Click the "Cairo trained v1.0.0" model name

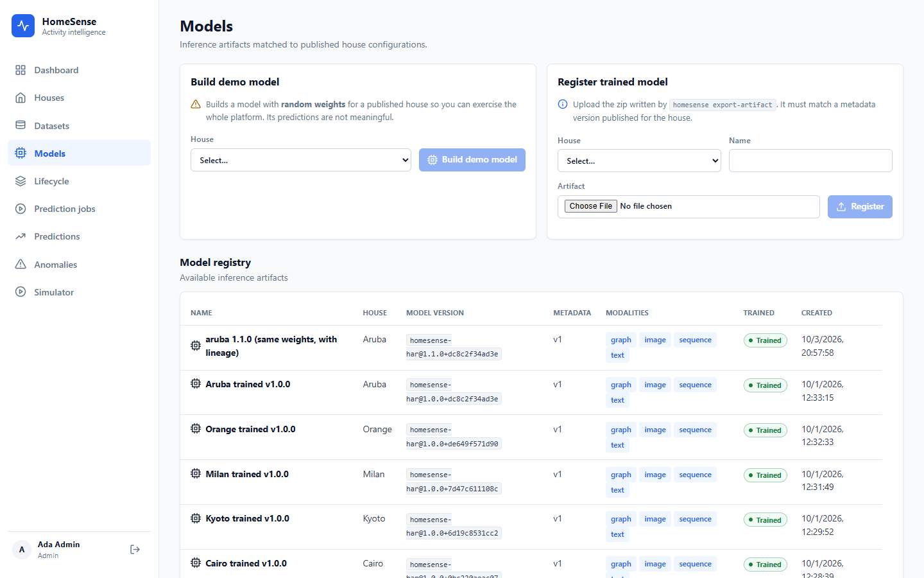[246, 563]
